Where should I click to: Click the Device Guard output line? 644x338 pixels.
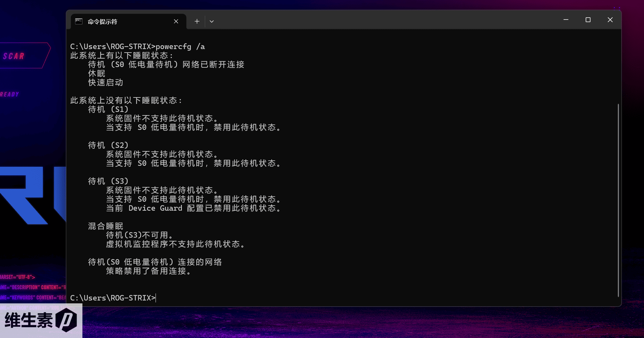(x=194, y=208)
